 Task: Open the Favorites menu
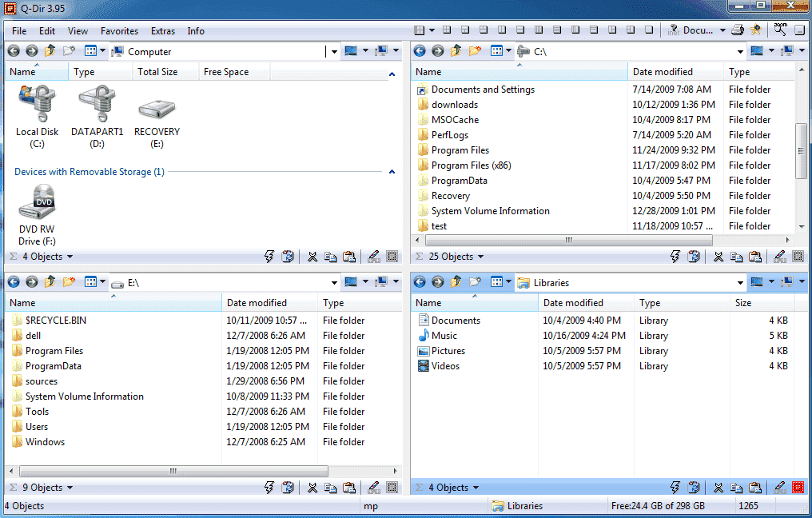119,31
